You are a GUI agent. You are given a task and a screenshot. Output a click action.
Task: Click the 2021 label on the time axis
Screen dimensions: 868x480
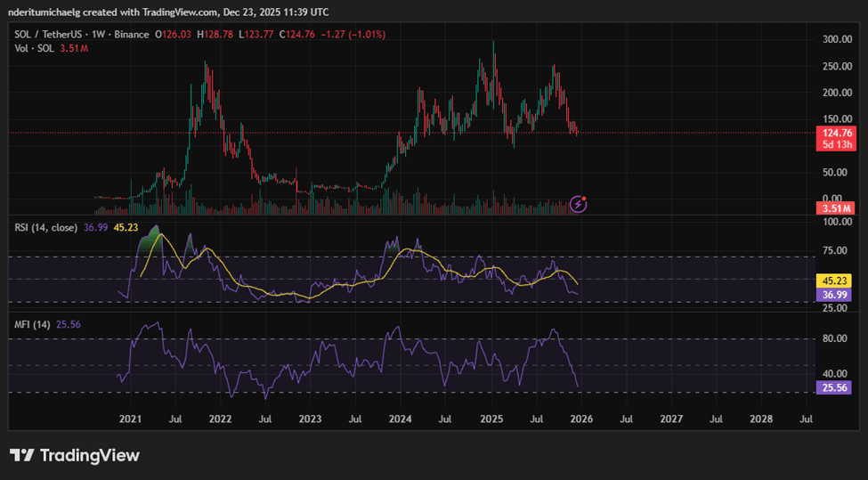click(130, 419)
